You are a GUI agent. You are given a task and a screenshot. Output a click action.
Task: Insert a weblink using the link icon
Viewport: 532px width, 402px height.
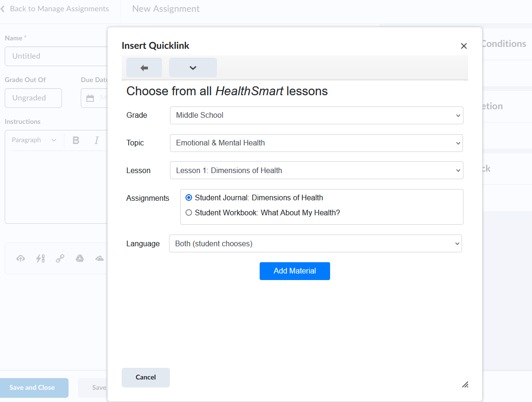point(60,258)
